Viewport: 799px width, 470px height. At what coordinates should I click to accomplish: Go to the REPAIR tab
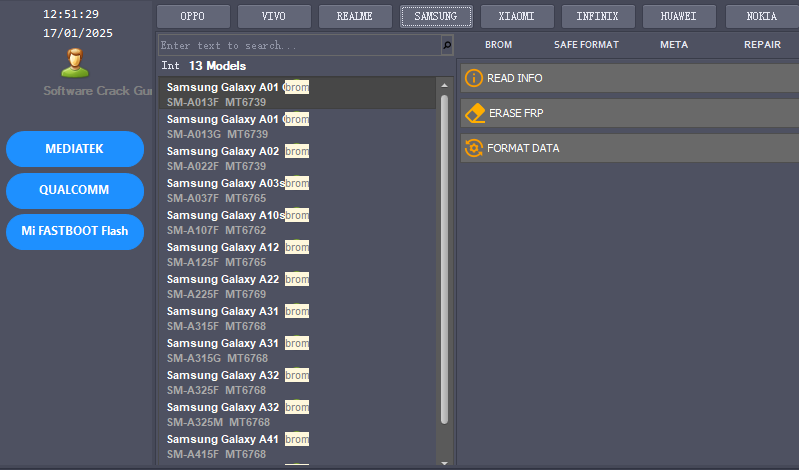click(762, 45)
